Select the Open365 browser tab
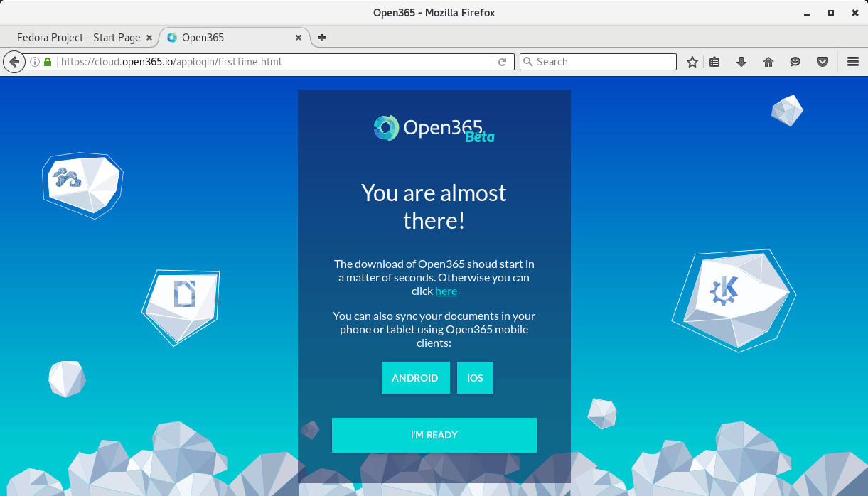 234,38
